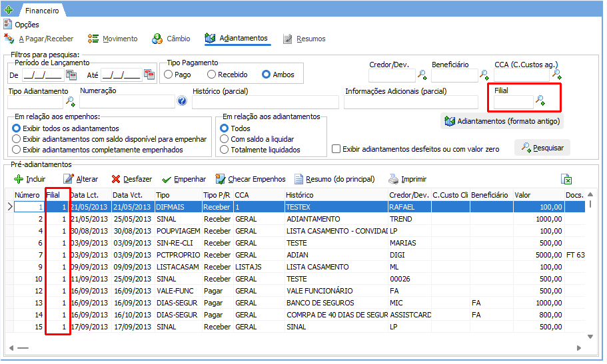Click the De date input field
This screenshot has width=607, height=364.
coord(43,75)
